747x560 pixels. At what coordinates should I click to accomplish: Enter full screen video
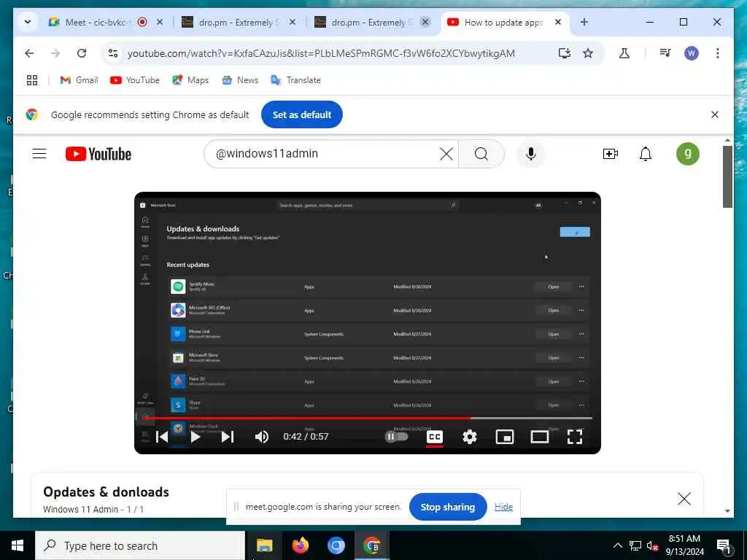[x=575, y=437]
